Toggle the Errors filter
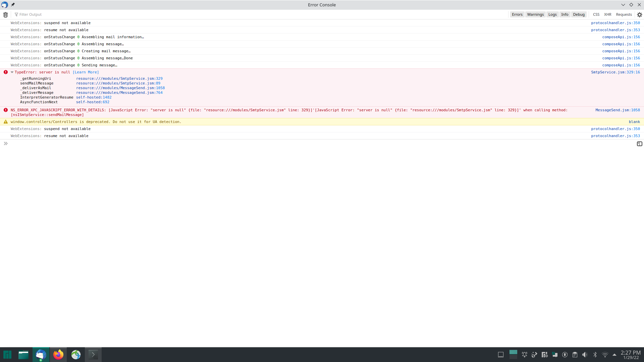The width and height of the screenshot is (644, 362). pyautogui.click(x=517, y=14)
